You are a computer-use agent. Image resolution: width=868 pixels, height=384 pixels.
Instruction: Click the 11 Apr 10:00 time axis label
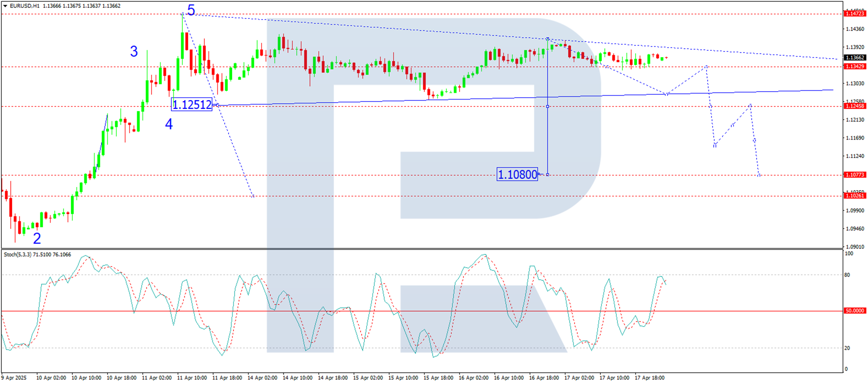tap(192, 378)
